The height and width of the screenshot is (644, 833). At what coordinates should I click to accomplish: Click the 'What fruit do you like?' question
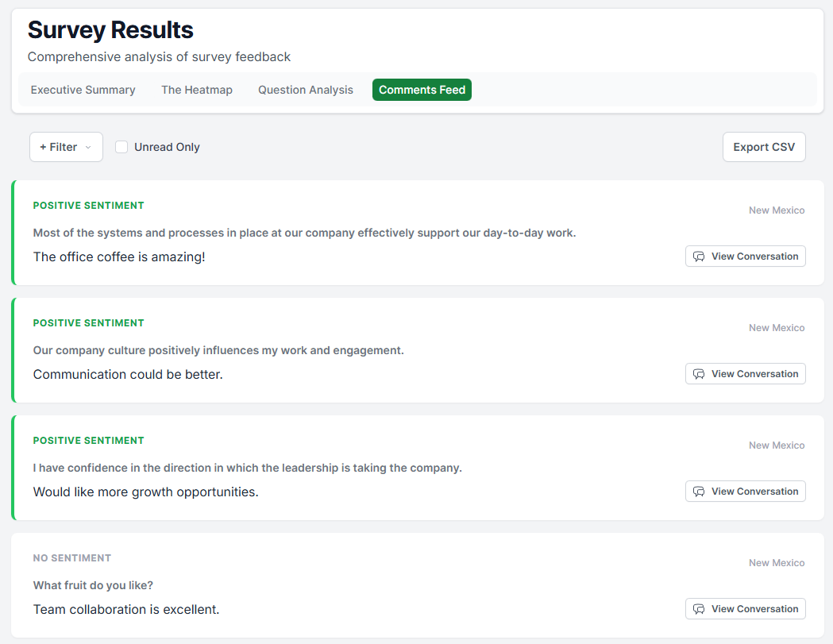tap(93, 585)
